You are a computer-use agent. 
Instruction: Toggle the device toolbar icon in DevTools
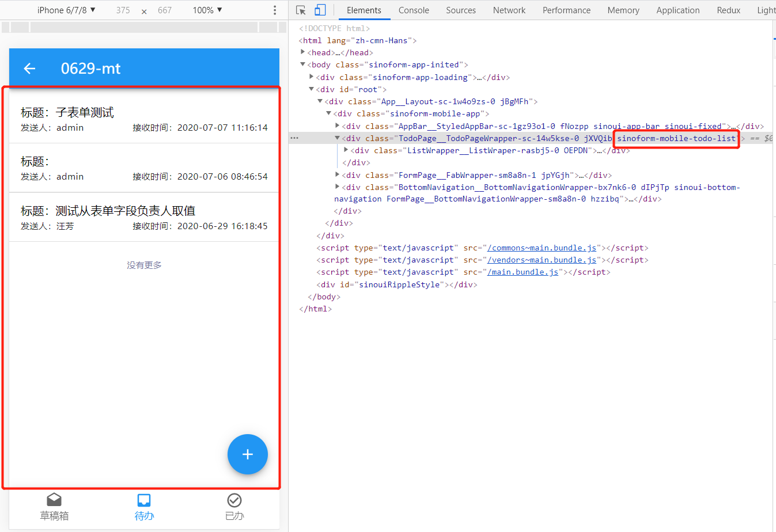tap(320, 10)
